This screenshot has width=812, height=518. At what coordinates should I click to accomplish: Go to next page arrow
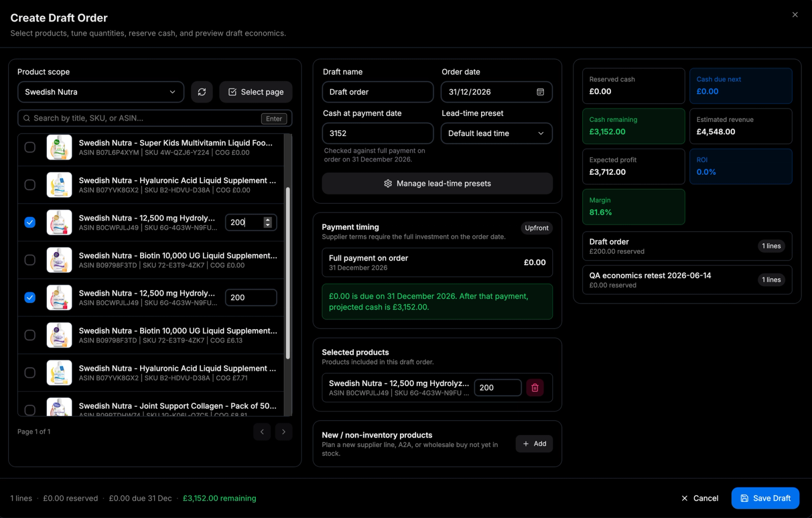click(x=284, y=432)
